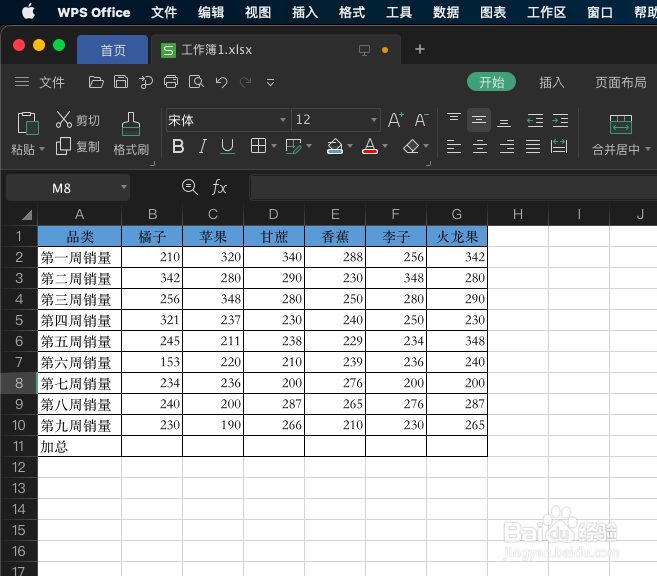The height and width of the screenshot is (576, 657).
Task: Toggle Underline formatting
Action: [228, 146]
